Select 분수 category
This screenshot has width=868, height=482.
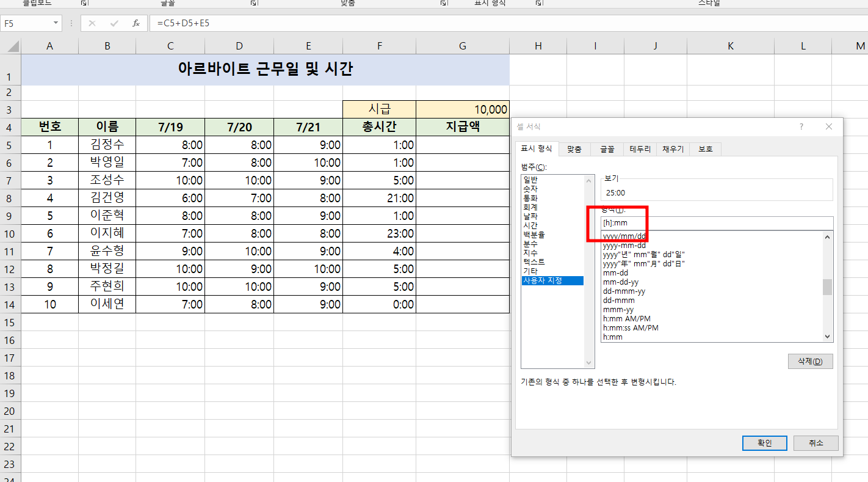click(x=552, y=244)
